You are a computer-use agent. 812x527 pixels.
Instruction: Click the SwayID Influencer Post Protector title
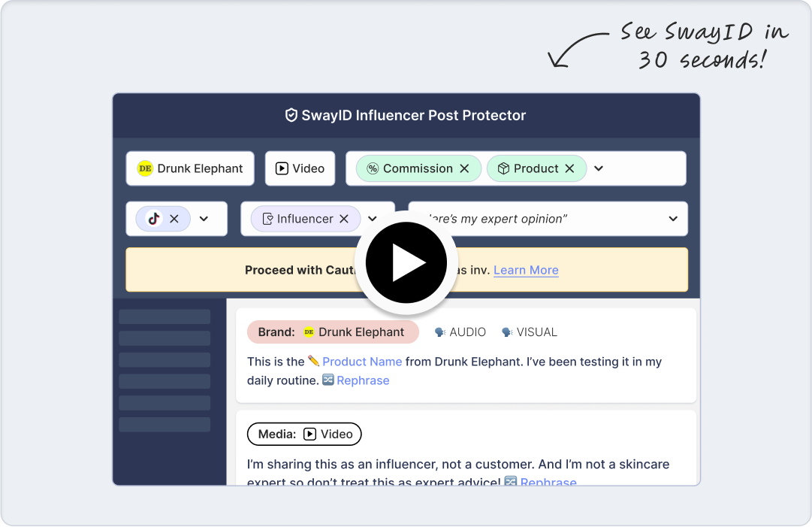(x=414, y=115)
